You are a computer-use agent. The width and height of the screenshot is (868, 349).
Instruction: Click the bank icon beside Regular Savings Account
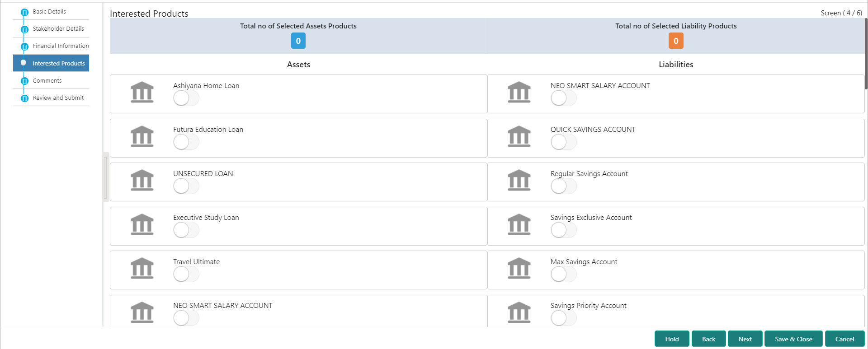[519, 180]
